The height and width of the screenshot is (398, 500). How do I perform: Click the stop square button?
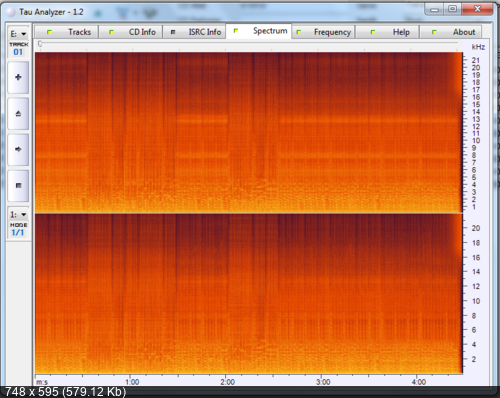[x=18, y=185]
